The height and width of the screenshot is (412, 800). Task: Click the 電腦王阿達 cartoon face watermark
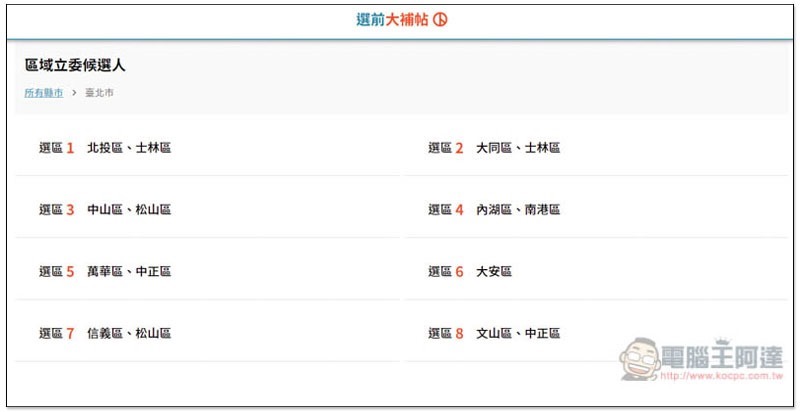(640, 358)
